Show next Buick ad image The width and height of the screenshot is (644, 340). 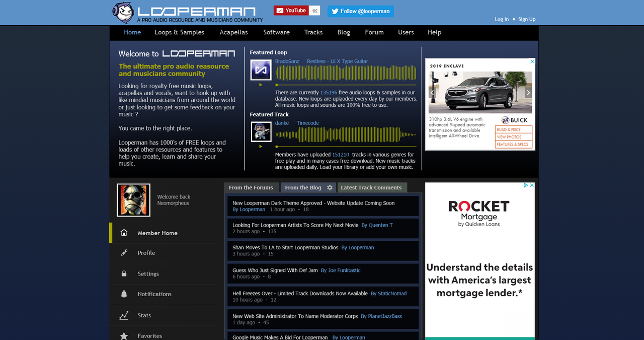[528, 93]
